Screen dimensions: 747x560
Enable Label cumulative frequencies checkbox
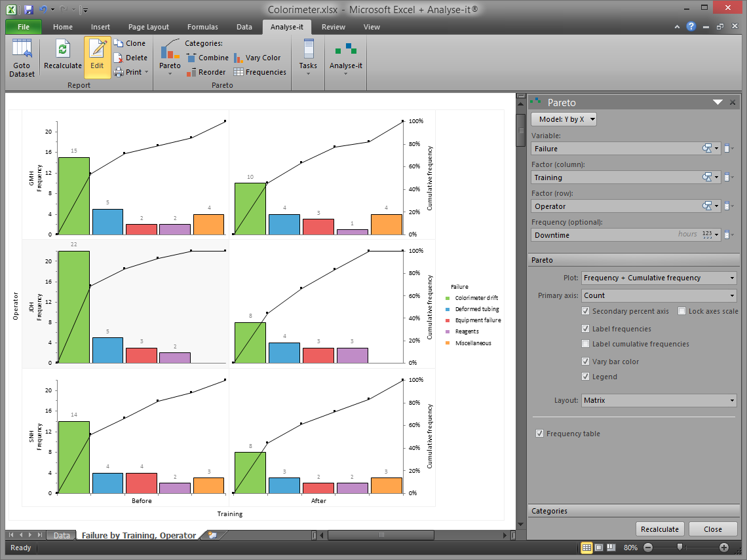tap(586, 344)
